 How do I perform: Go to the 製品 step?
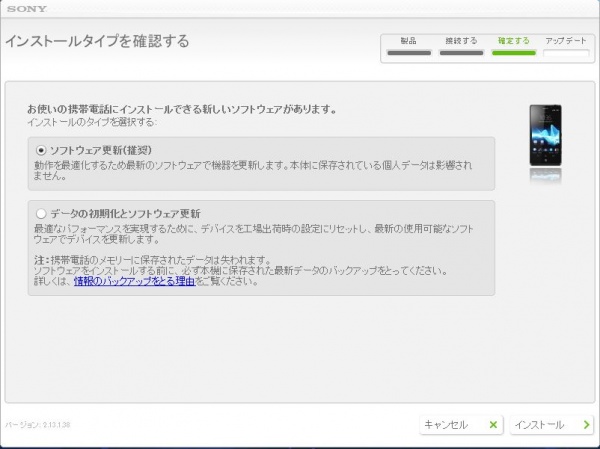point(408,41)
